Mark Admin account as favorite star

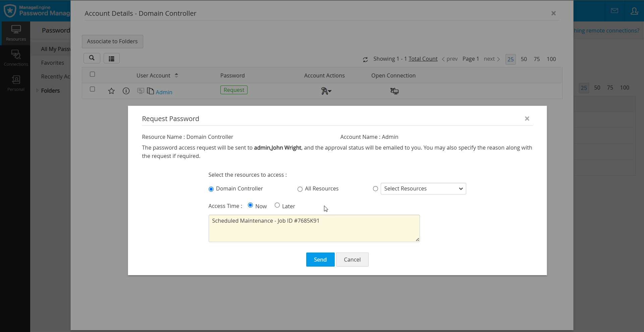[x=111, y=91]
